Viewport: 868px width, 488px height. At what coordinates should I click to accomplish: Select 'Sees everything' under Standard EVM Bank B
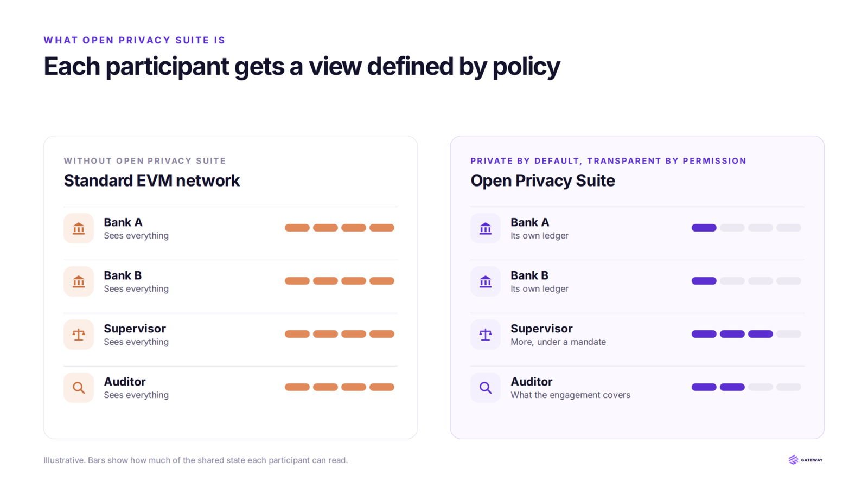tap(136, 289)
